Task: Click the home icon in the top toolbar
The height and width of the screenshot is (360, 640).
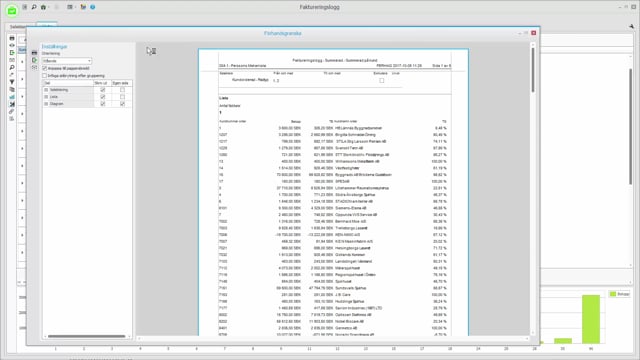Action: click(43, 7)
